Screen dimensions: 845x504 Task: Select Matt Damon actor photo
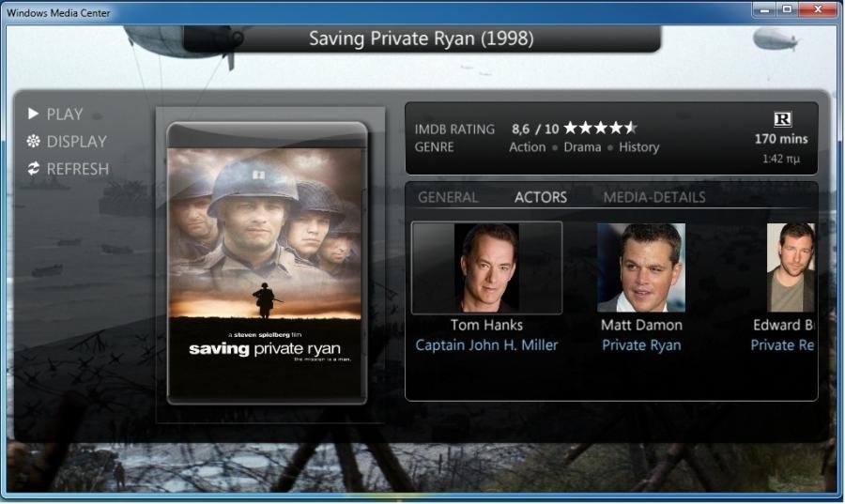point(641,267)
